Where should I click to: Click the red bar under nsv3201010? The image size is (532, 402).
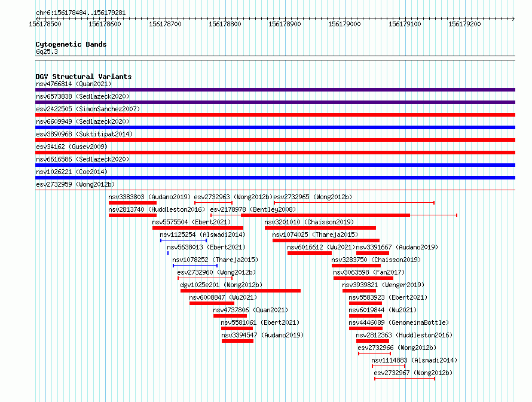point(320,228)
